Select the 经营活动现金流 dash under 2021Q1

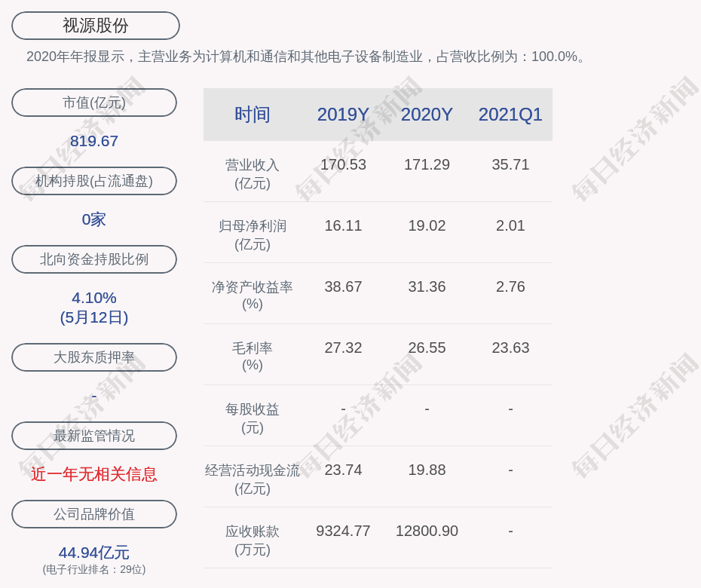point(510,470)
